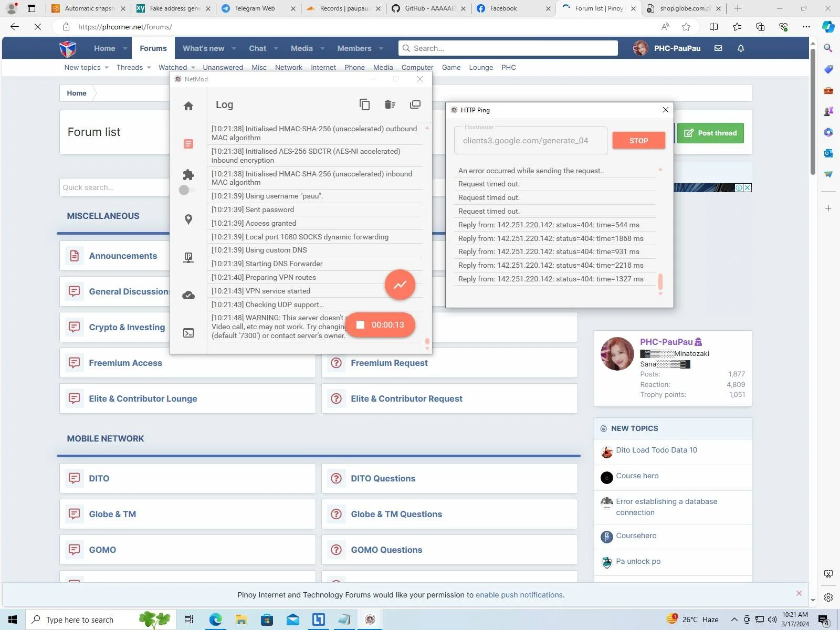Open NetMod location pin icon
This screenshot has width=840, height=630.
[x=188, y=219]
